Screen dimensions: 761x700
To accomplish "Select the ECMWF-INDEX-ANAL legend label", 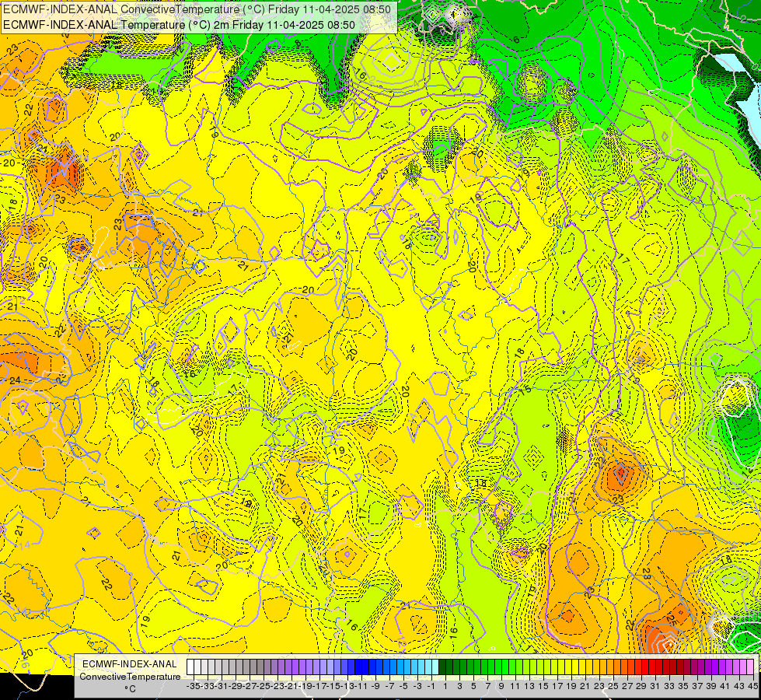I will point(130,664).
